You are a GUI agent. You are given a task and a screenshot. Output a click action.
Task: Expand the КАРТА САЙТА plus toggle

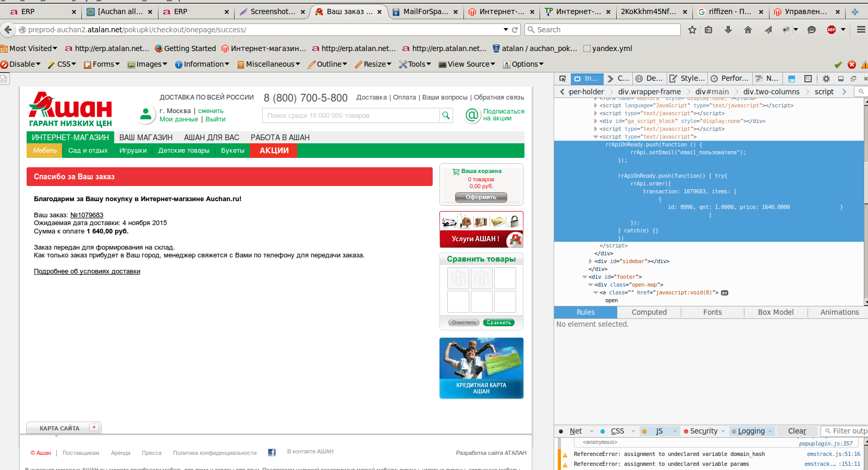[94, 427]
